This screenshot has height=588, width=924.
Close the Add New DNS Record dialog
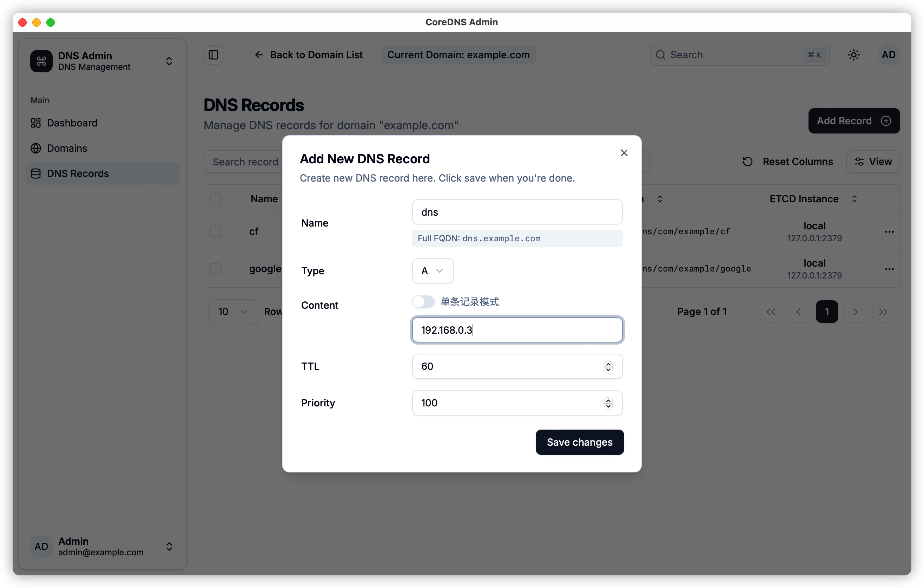(x=624, y=153)
